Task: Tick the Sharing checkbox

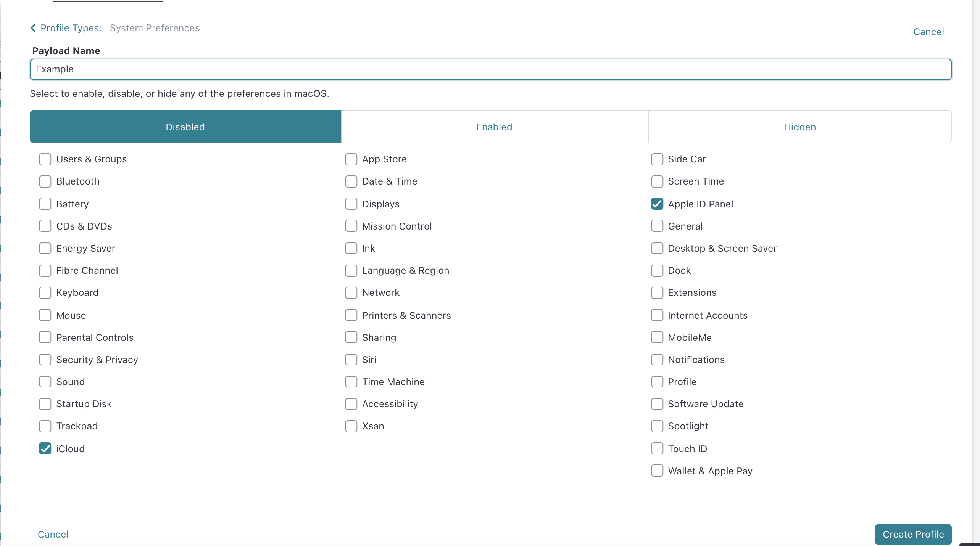Action: pos(351,337)
